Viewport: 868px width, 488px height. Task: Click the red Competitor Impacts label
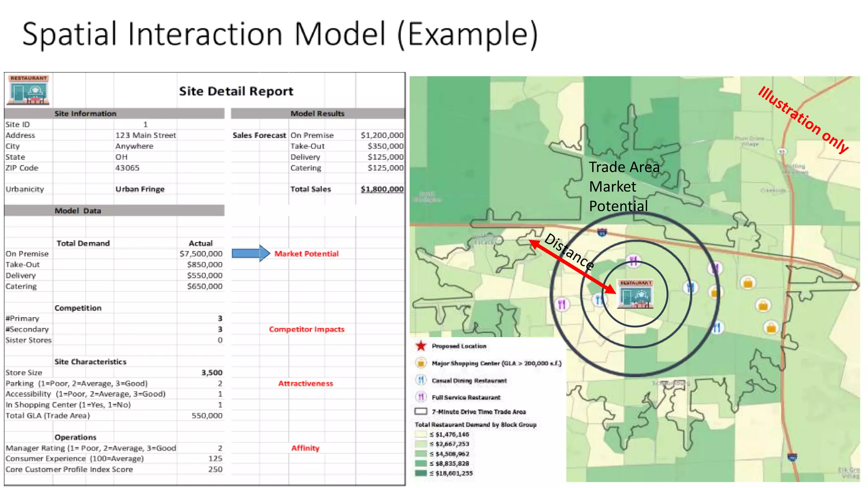point(306,329)
